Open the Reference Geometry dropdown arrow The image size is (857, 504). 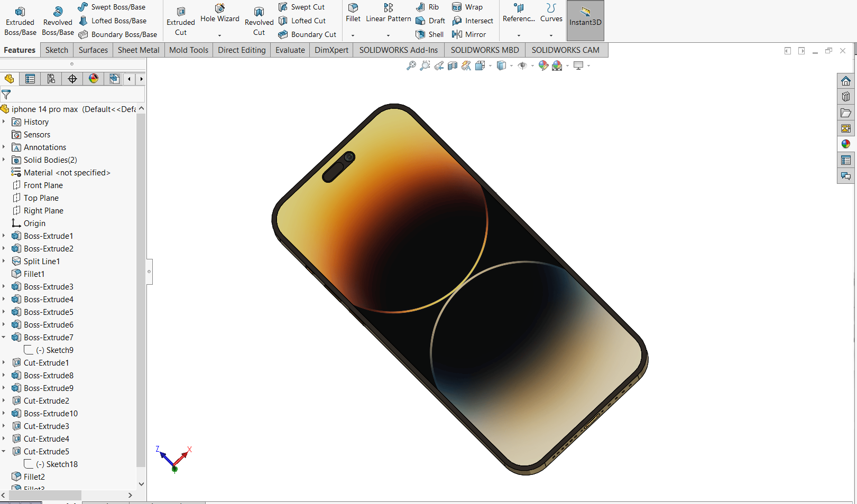click(519, 35)
